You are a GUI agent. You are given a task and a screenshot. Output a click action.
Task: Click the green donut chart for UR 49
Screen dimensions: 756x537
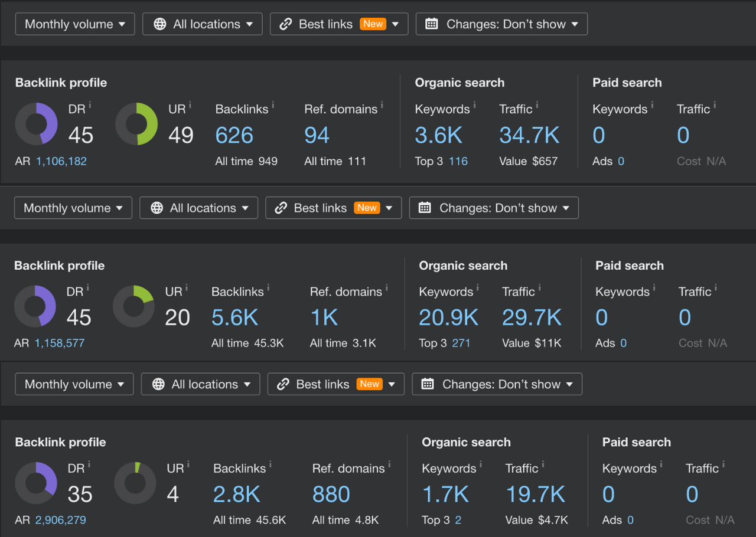click(x=136, y=124)
